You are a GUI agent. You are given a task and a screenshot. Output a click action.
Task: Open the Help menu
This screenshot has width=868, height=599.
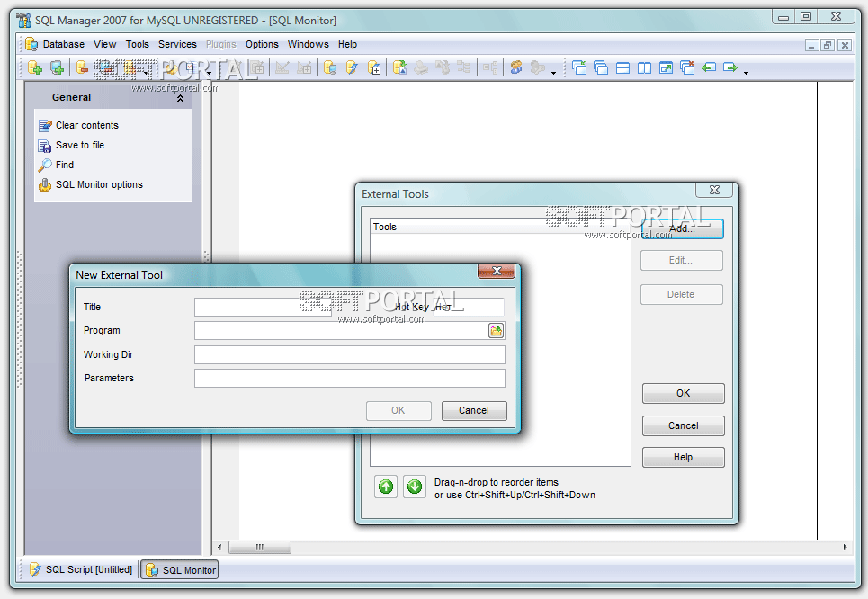[347, 44]
